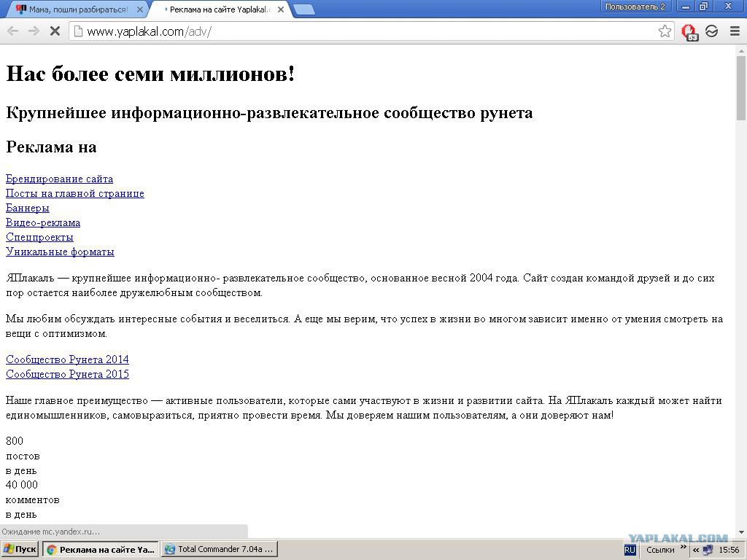
Task: Click the heading 'Нас более семи миллионов!'
Action: [150, 74]
